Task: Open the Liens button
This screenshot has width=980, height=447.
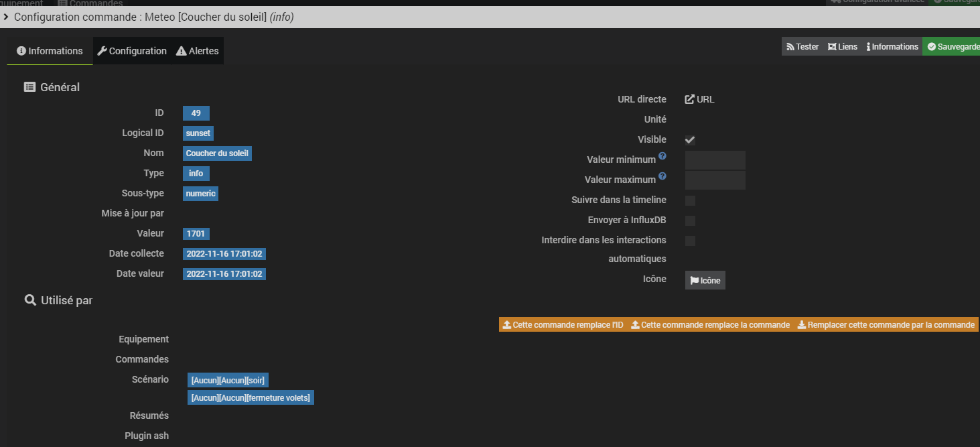Action: tap(843, 47)
